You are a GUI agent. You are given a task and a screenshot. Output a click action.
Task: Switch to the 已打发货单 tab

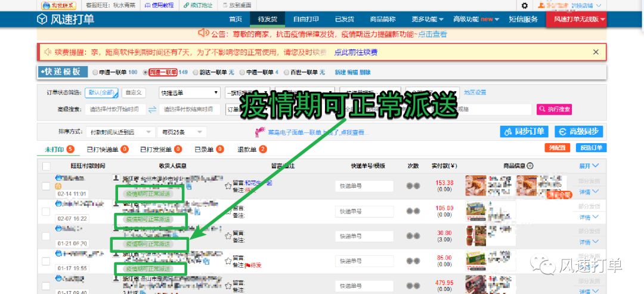click(161, 150)
